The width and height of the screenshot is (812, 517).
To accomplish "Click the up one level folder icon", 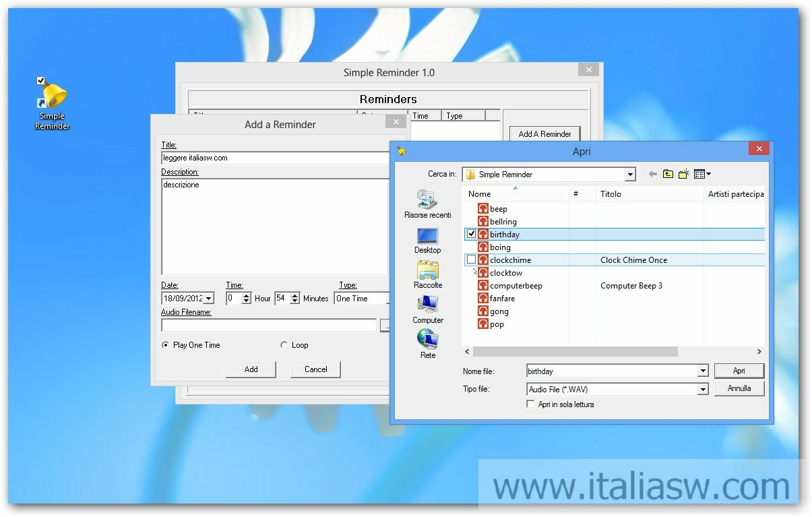I will click(668, 174).
